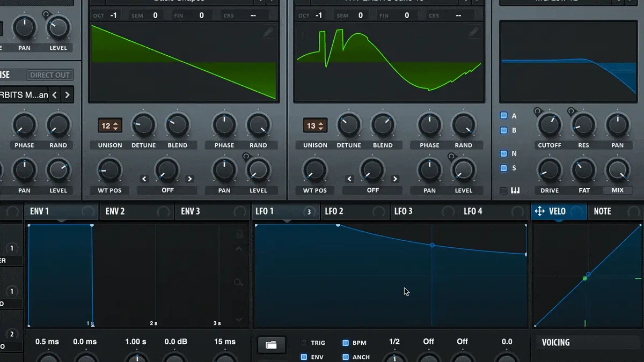Viewport: 644px width, 362px height.
Task: Click the ENV 1 attack value 0.5 ms
Action: 47,342
